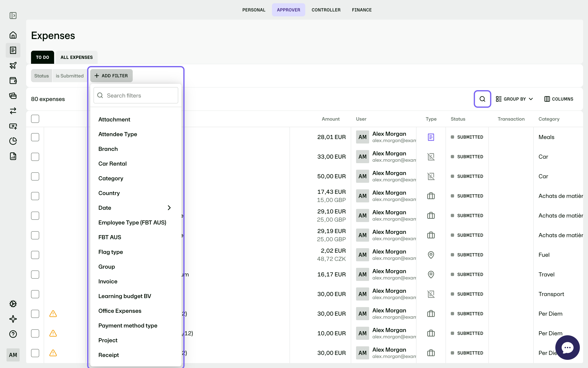The width and height of the screenshot is (588, 368).
Task: Switch to the Finance role tab
Action: pyautogui.click(x=362, y=10)
